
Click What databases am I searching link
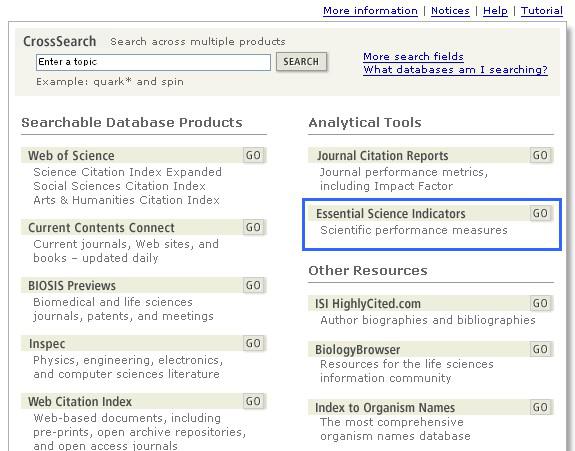click(455, 70)
